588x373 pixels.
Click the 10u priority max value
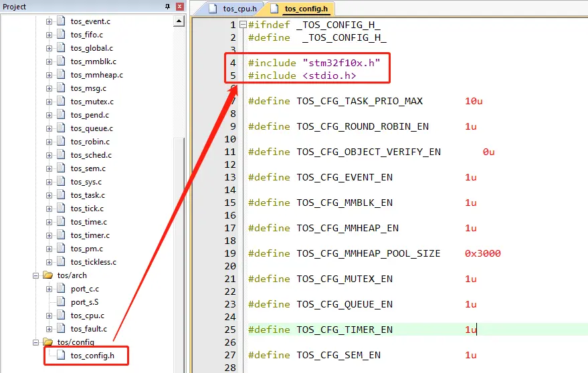pyautogui.click(x=474, y=101)
